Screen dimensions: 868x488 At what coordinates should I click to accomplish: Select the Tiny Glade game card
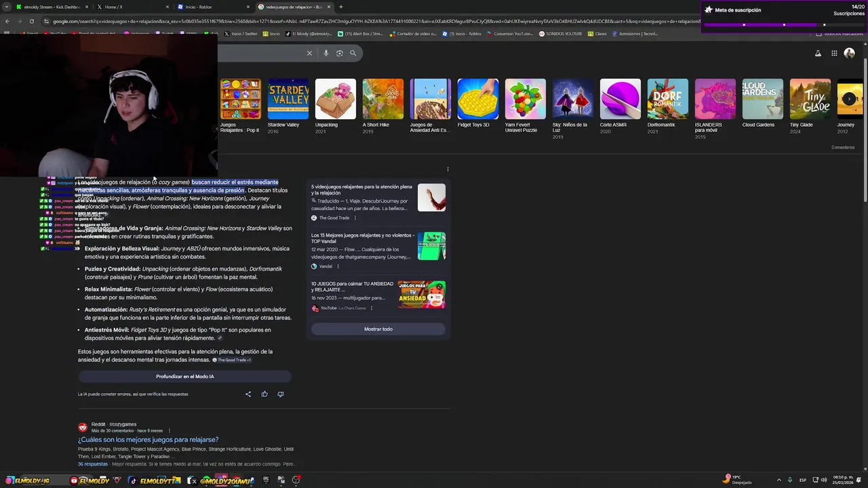pos(810,106)
